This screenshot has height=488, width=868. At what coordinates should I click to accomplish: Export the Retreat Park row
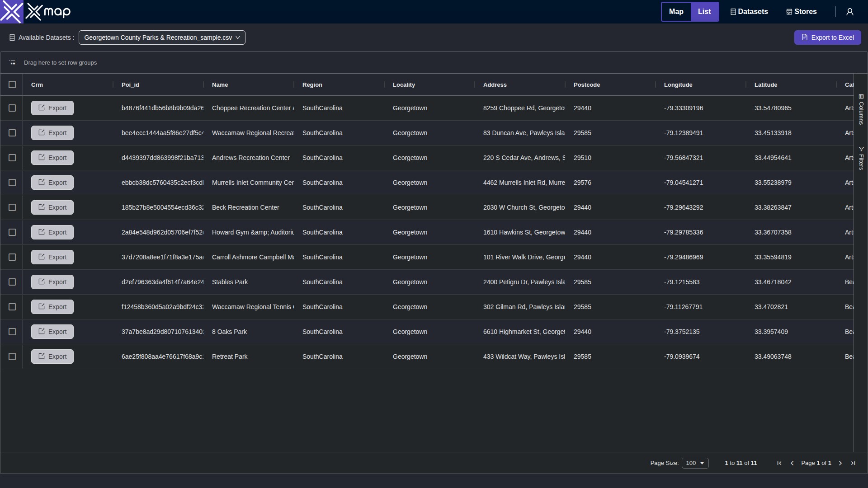click(52, 357)
